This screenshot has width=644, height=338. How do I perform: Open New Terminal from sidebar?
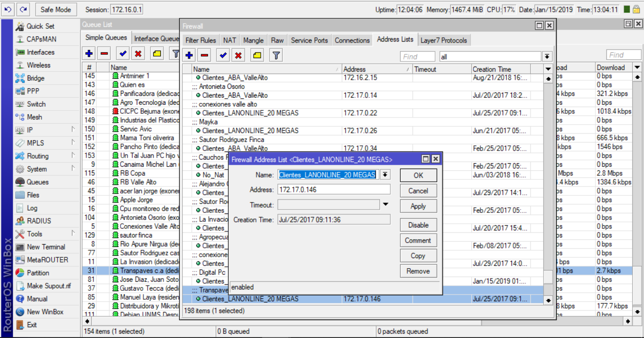(46, 247)
